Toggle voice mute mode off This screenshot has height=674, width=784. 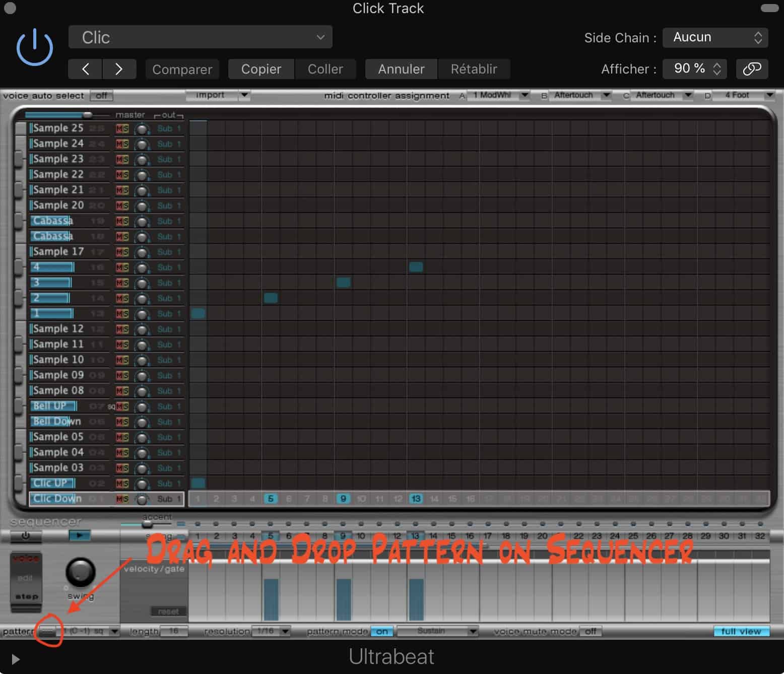[x=591, y=631]
